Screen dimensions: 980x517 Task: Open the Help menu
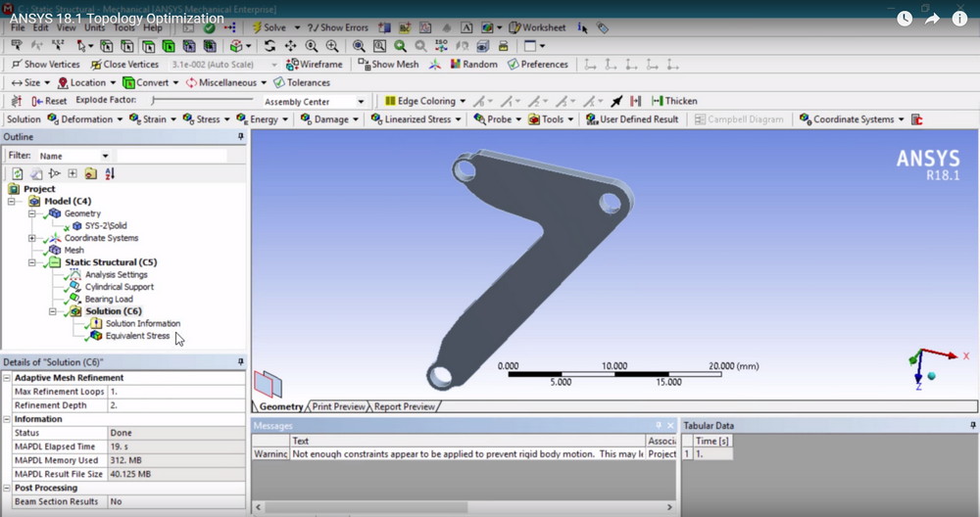(x=153, y=27)
